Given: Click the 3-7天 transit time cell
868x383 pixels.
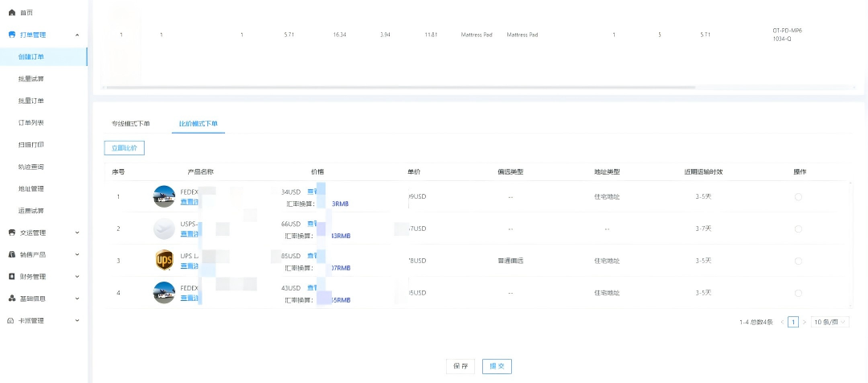Looking at the screenshot, I should [703, 229].
